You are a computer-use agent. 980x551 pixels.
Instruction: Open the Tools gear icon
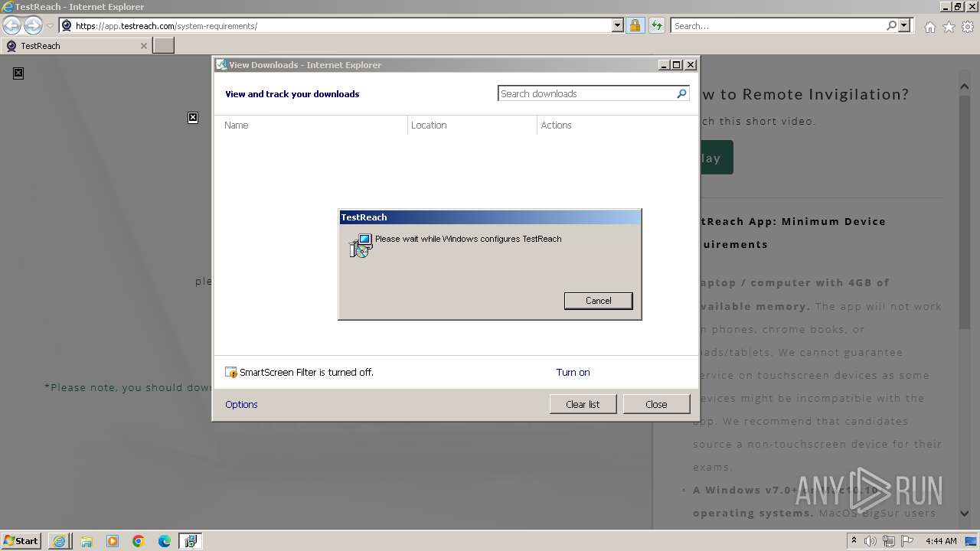968,27
